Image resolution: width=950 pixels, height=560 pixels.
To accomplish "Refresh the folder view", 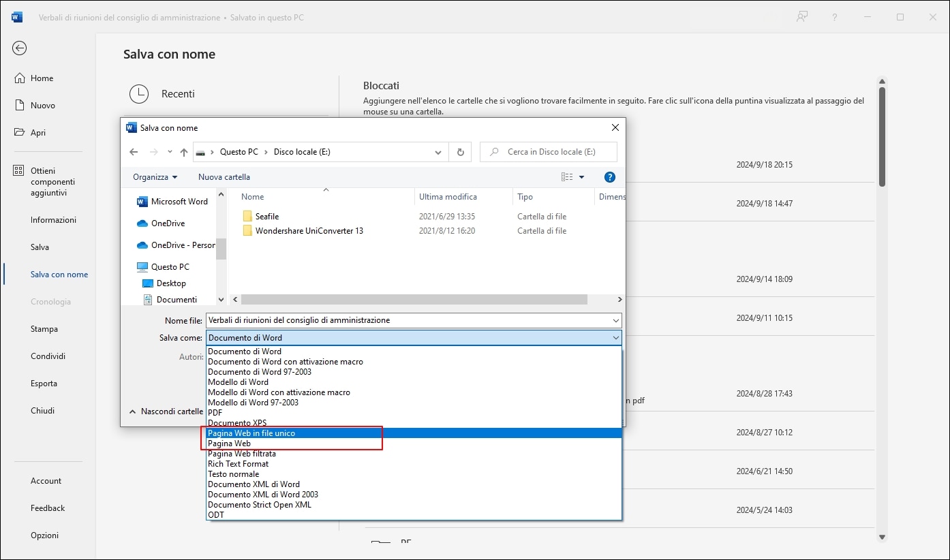I will [461, 152].
